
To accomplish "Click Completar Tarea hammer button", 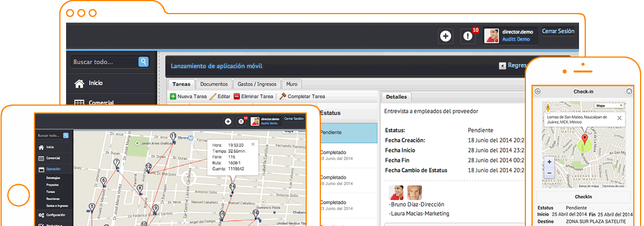I will pos(302,97).
